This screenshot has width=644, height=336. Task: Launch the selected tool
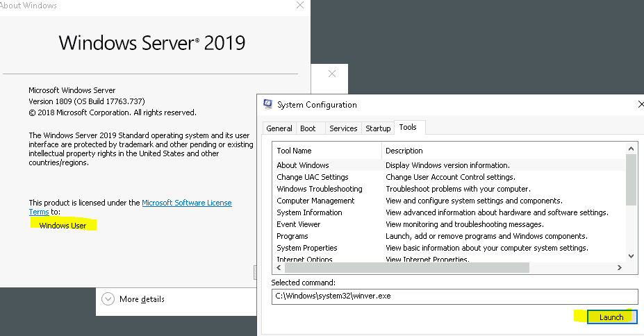(611, 317)
